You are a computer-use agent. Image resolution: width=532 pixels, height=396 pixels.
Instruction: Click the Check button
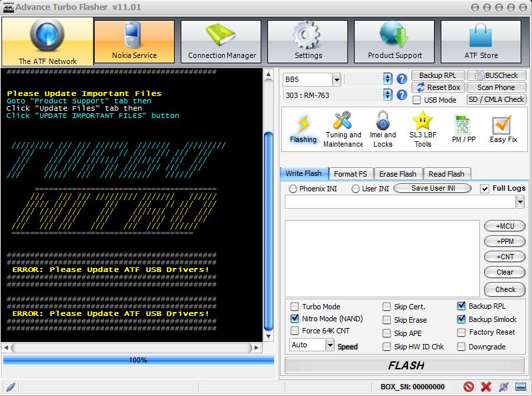(x=505, y=289)
